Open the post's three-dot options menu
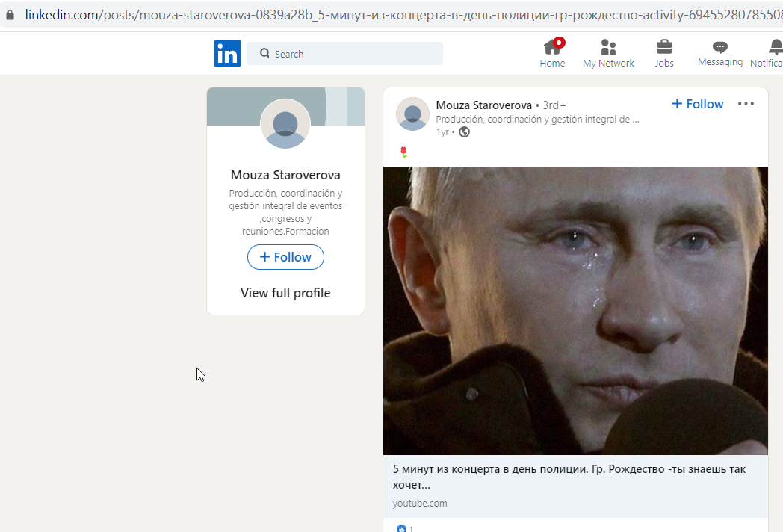 pyautogui.click(x=746, y=103)
